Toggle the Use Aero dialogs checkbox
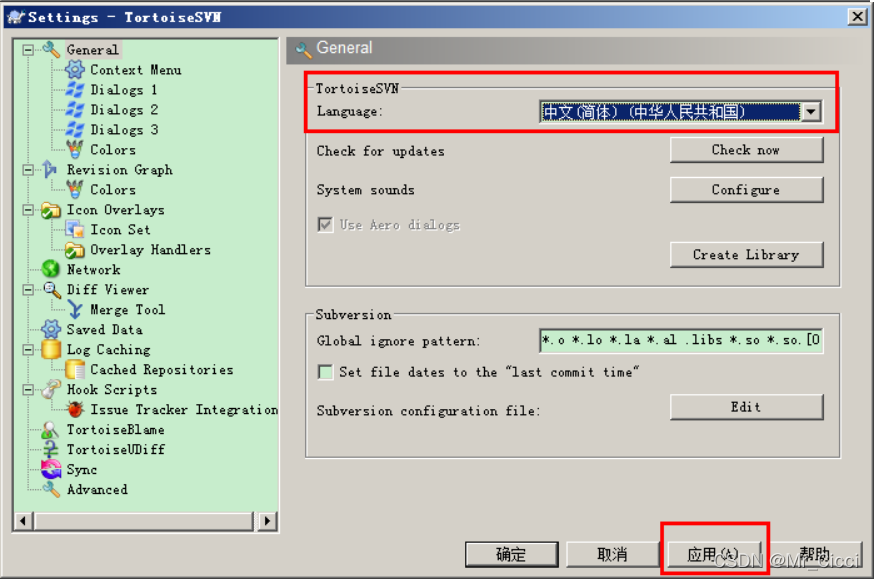 (x=326, y=225)
